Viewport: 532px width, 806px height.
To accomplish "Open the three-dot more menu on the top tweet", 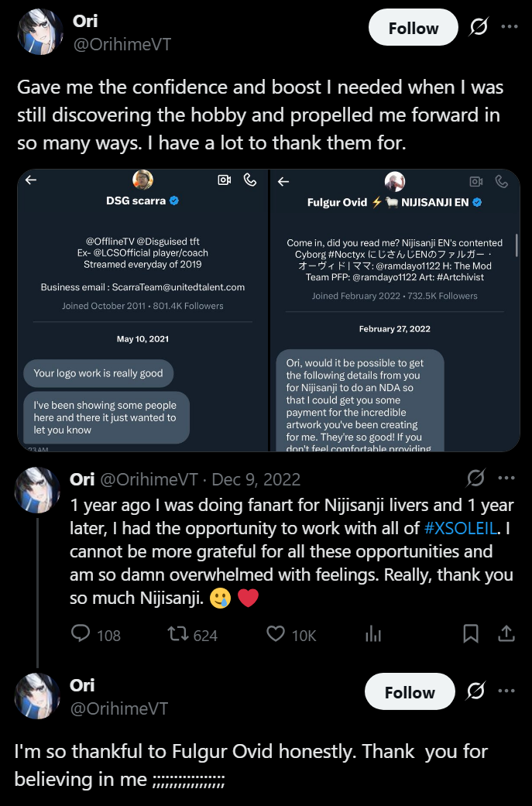I will click(509, 26).
